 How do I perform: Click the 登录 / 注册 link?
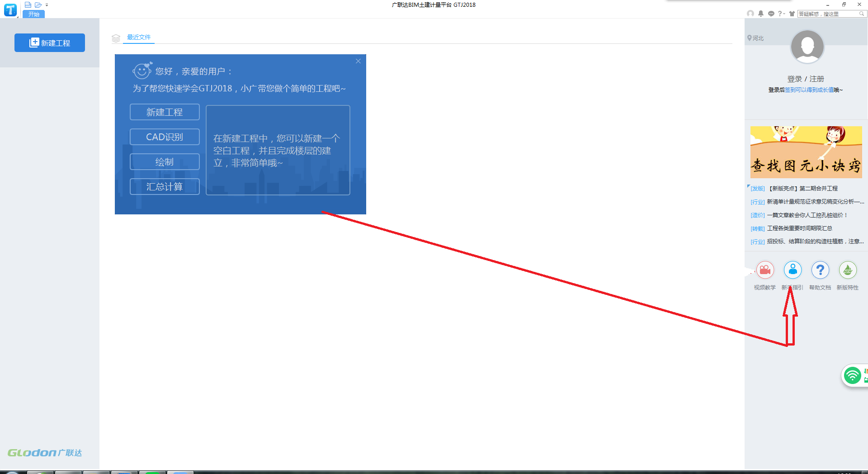[806, 79]
